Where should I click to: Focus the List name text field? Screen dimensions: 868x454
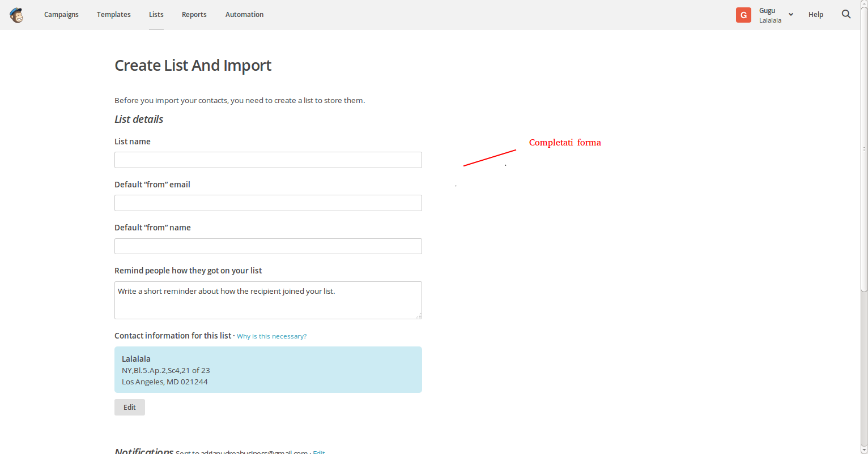pyautogui.click(x=268, y=160)
